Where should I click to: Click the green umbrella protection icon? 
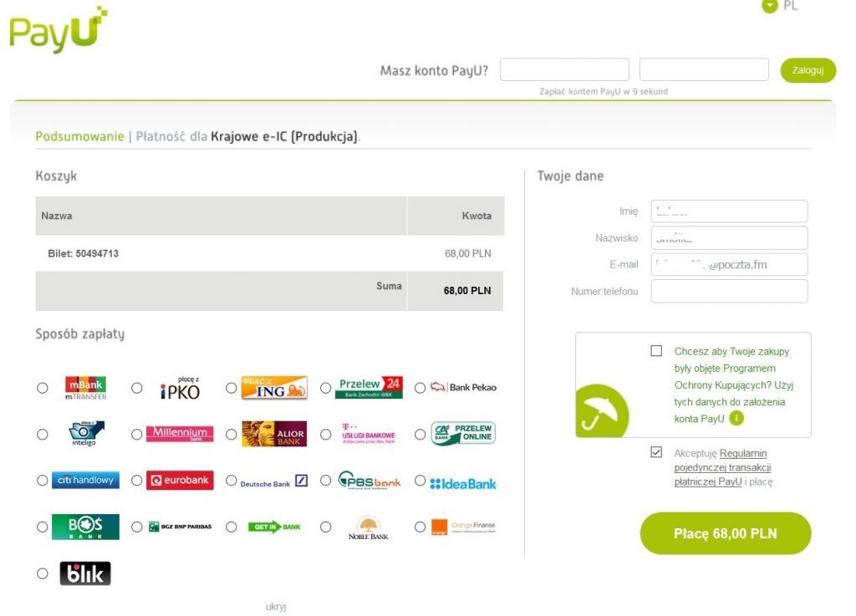pos(602,410)
